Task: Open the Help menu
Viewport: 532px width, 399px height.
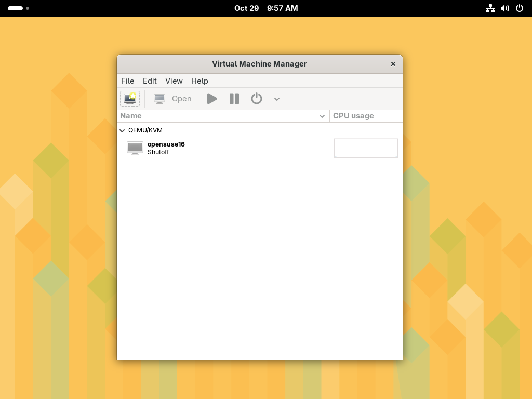Action: pos(199,81)
